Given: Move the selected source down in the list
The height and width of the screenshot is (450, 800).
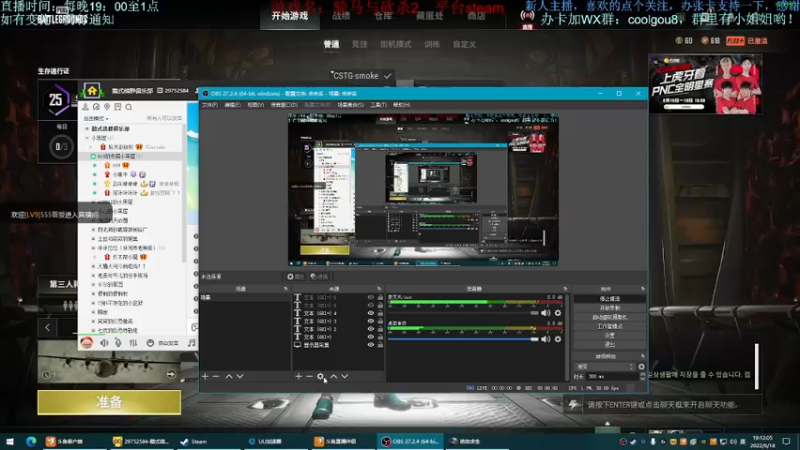Looking at the screenshot, I should click(x=345, y=376).
